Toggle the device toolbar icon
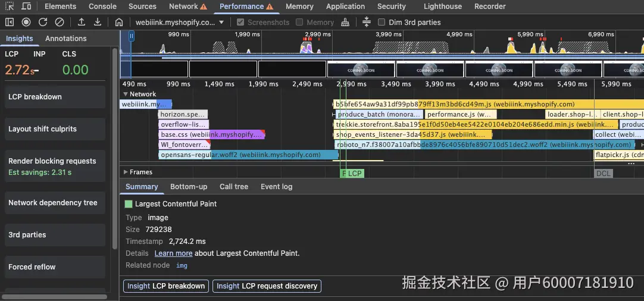644x301 pixels. pos(26,6)
